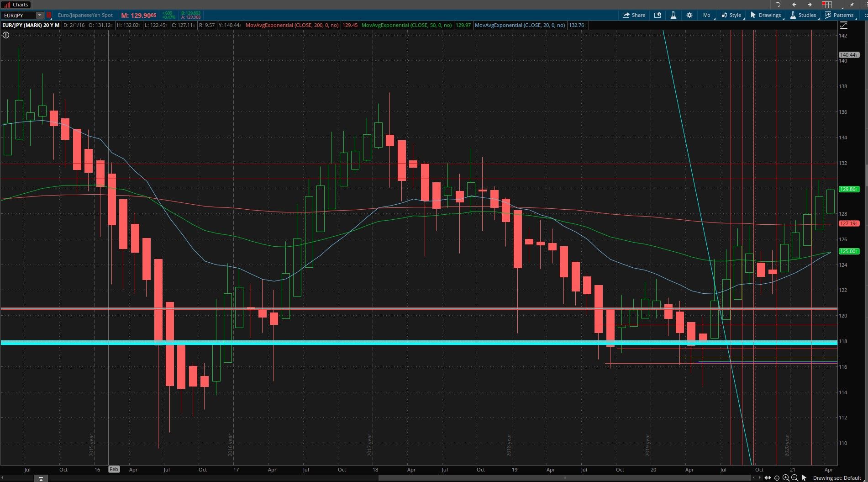Click the A: 129.908 ask value
Image resolution: width=868 pixels, height=482 pixels.
point(191,17)
